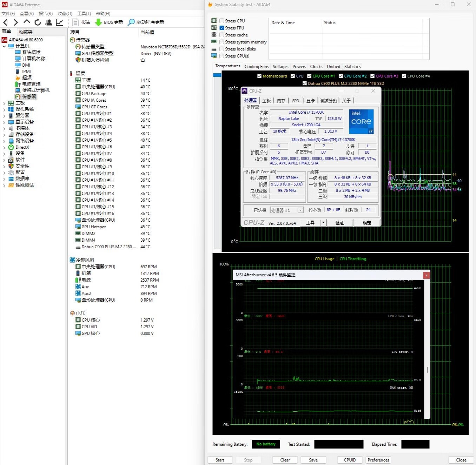Image resolution: width=476 pixels, height=465 pixels.
Task: Expand the 主板 tree node
Action: [x=4, y=103]
